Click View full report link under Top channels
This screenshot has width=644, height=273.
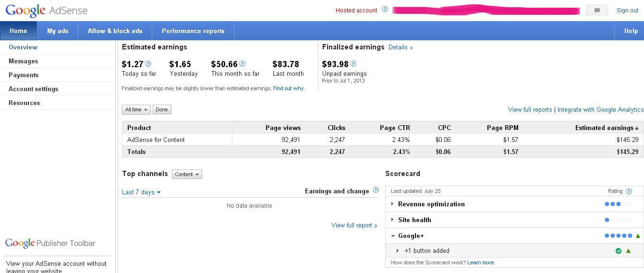pyautogui.click(x=354, y=225)
